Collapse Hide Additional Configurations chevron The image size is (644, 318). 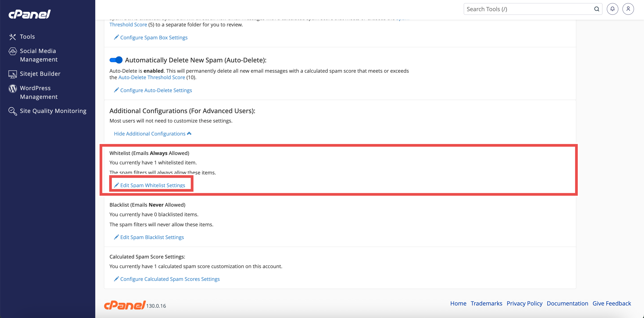coord(189,134)
